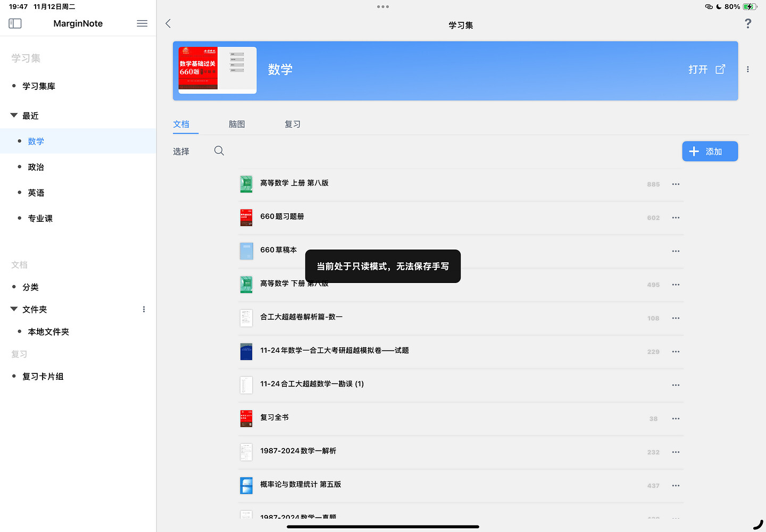Switch to the 复习 tab
This screenshot has height=532, width=766.
(293, 124)
